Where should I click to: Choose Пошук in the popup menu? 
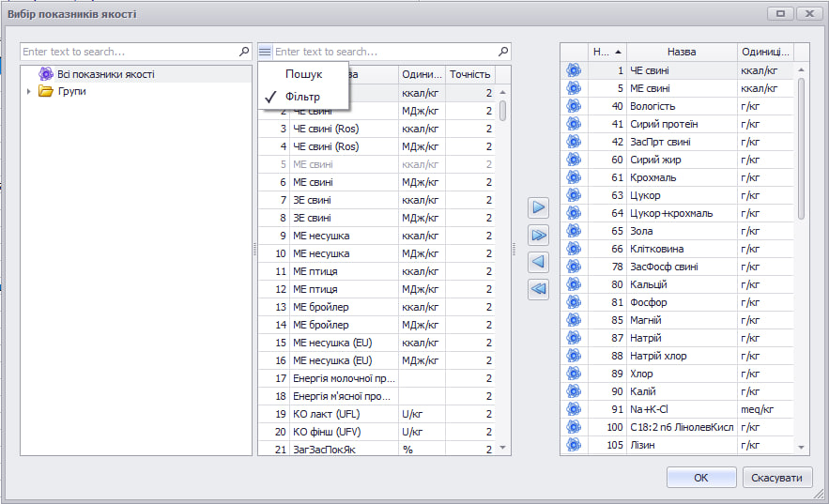(303, 74)
